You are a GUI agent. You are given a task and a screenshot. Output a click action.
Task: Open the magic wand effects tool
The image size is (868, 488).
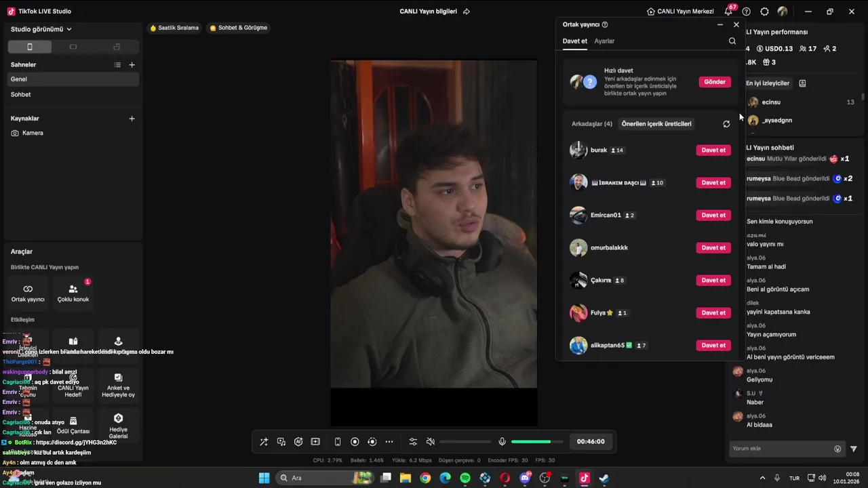pyautogui.click(x=264, y=442)
